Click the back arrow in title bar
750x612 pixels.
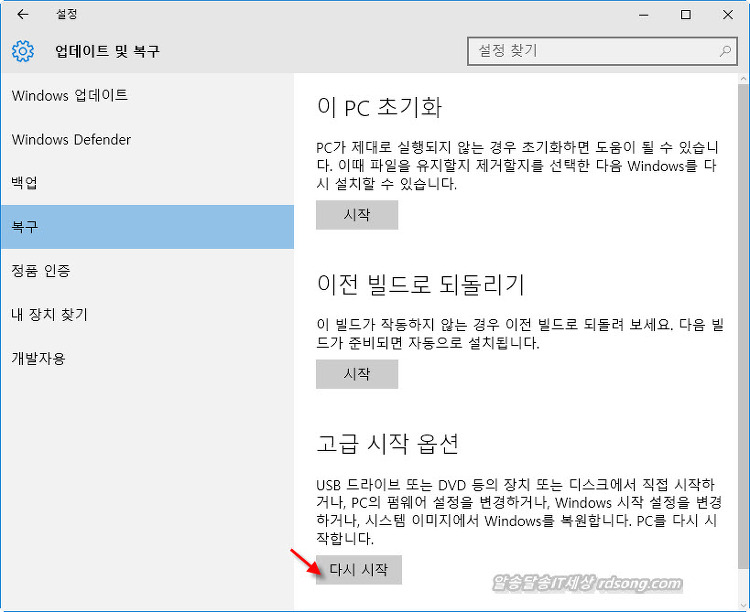(x=23, y=15)
